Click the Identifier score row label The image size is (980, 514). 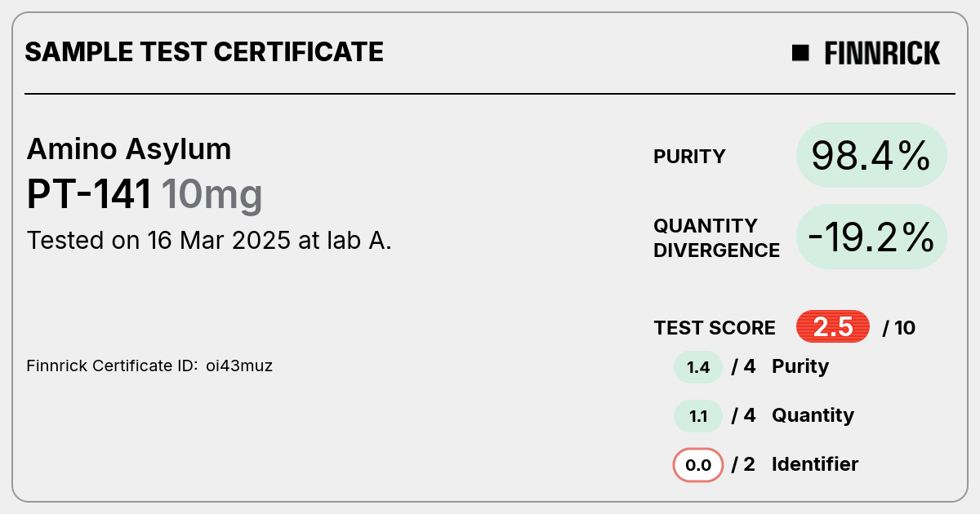pos(815,464)
